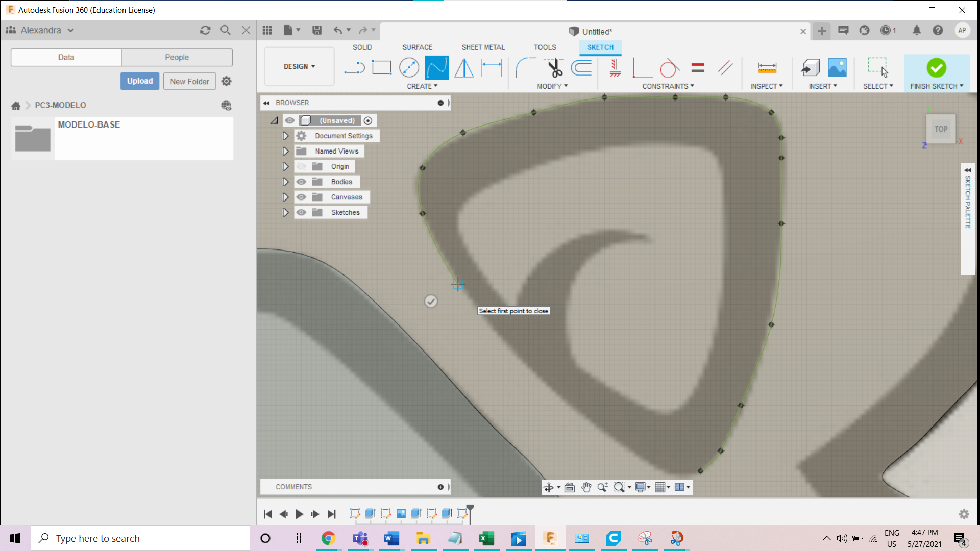This screenshot has height=551, width=980.
Task: Expand Document Settings node
Action: [x=285, y=136]
